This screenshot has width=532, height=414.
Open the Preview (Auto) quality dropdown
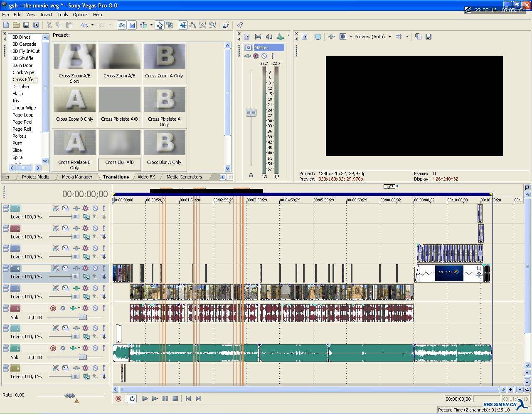click(x=372, y=37)
